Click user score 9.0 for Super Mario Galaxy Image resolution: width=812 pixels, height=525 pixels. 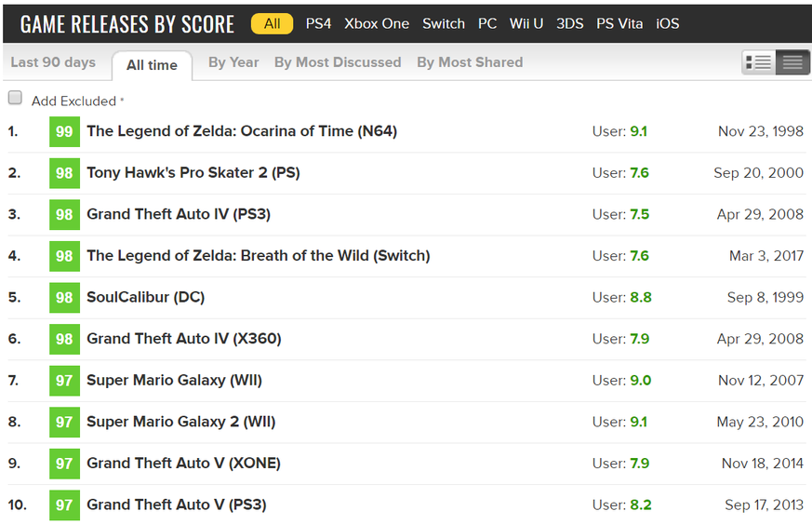tap(640, 381)
